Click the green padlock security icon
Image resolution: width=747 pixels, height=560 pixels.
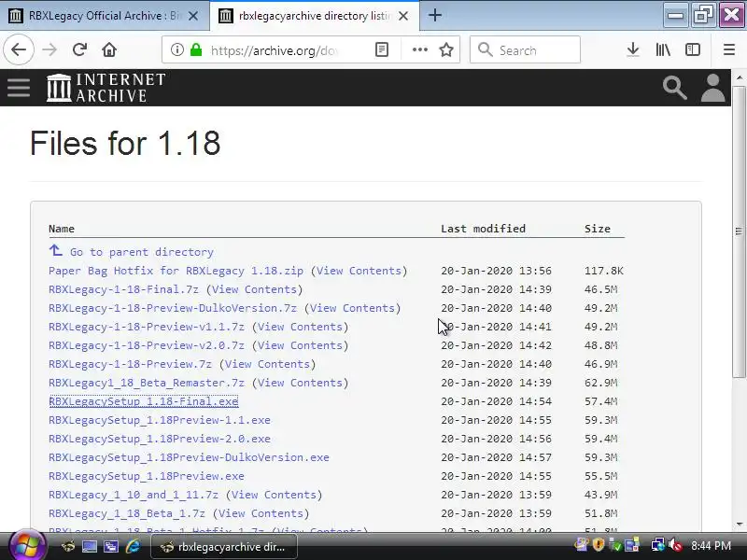tap(196, 49)
